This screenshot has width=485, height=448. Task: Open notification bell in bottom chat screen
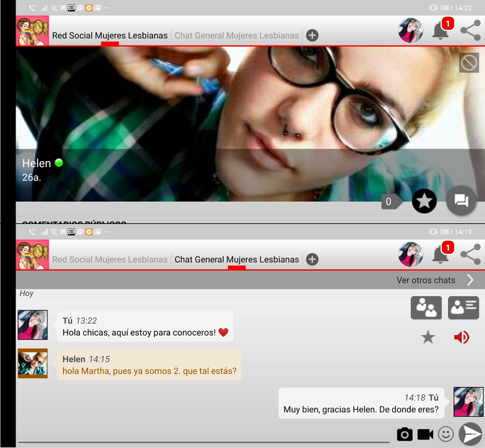[x=440, y=255]
